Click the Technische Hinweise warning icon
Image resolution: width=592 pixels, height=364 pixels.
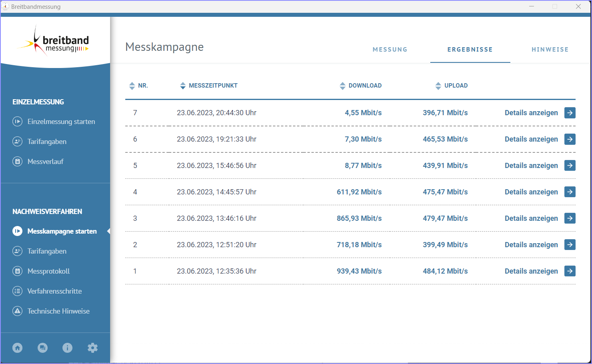click(17, 311)
